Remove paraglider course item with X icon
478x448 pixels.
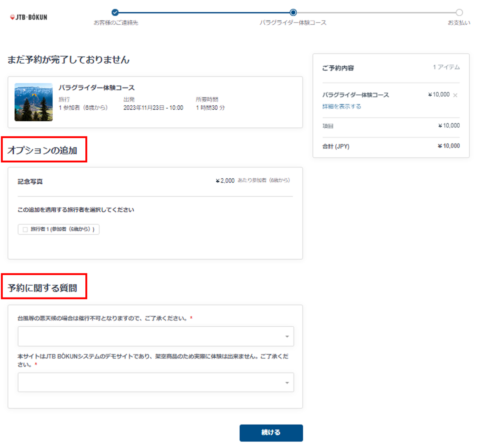455,95
